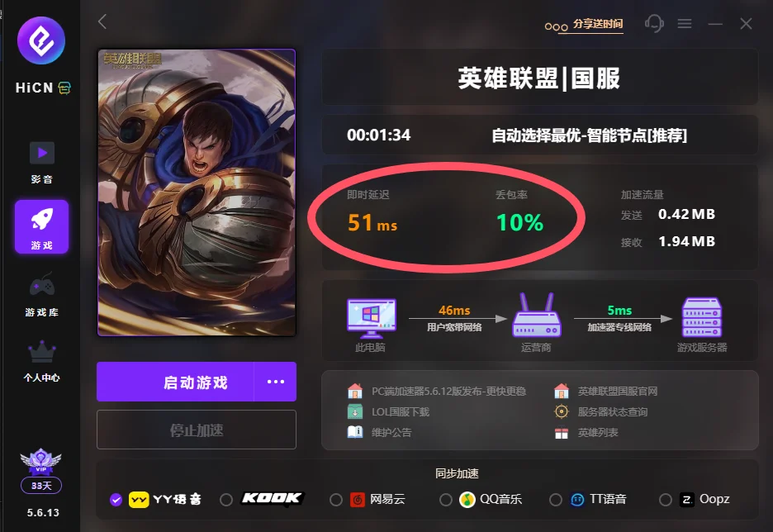Open 个人中心 crown icon
The width and height of the screenshot is (773, 532).
(42, 351)
